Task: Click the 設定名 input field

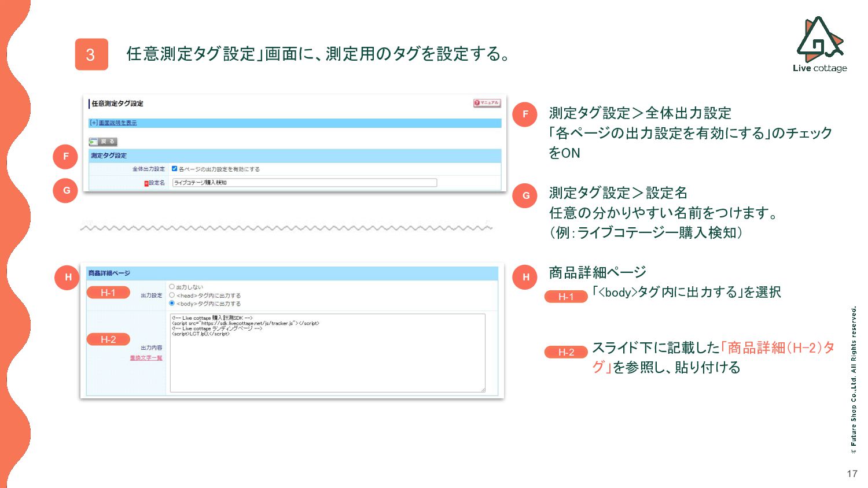Action: [304, 183]
